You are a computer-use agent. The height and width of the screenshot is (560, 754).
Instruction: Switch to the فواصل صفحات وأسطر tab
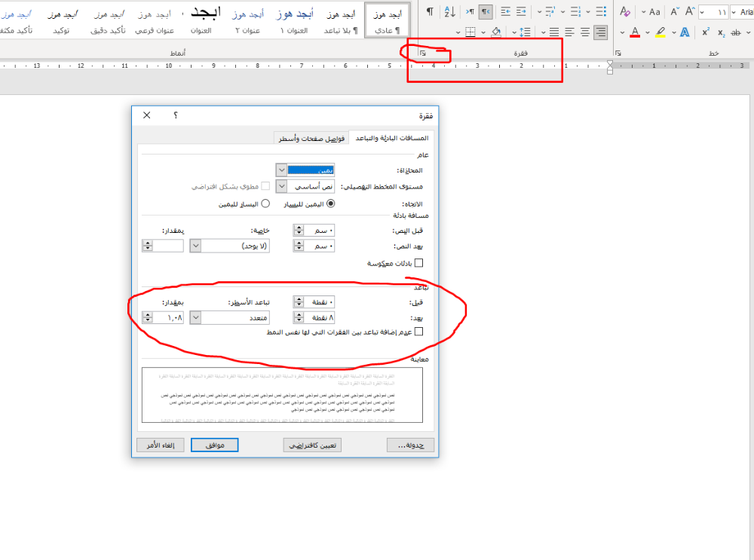coord(311,139)
